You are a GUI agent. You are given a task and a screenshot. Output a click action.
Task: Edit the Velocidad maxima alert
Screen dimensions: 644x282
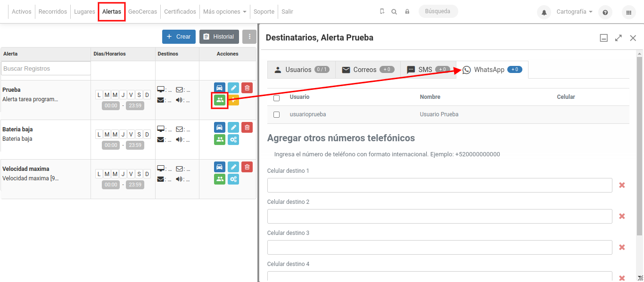233,167
